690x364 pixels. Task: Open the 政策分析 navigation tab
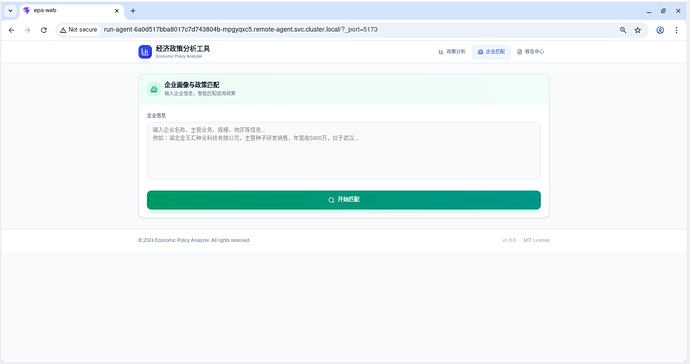click(x=452, y=51)
